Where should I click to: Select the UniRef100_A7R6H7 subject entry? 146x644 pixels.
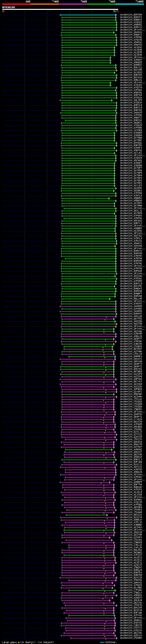click(x=131, y=60)
